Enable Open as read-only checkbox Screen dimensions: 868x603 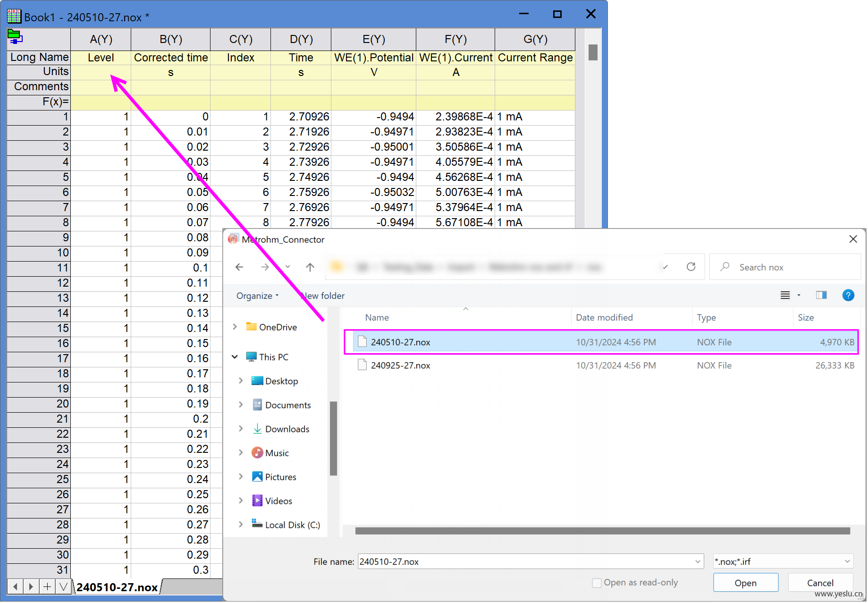597,583
